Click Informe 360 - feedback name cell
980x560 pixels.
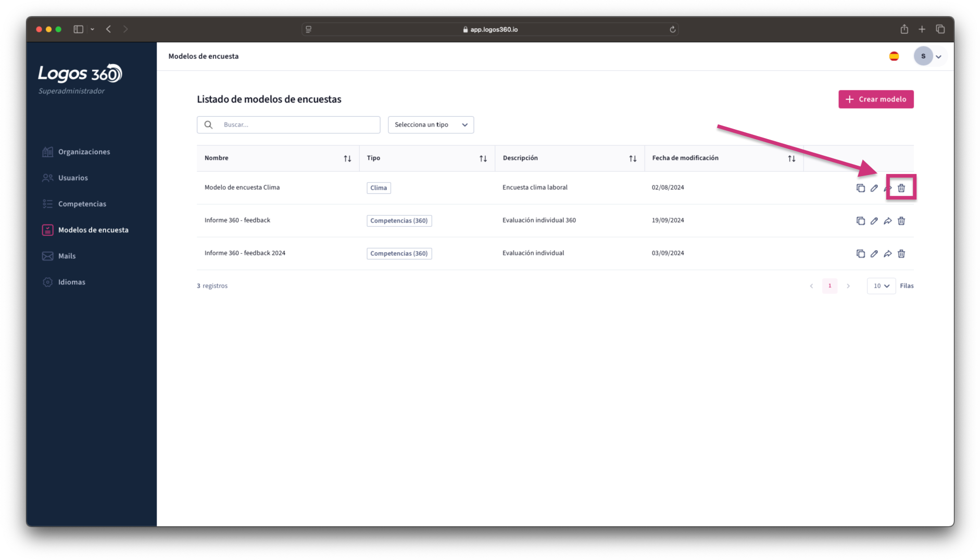pyautogui.click(x=237, y=220)
